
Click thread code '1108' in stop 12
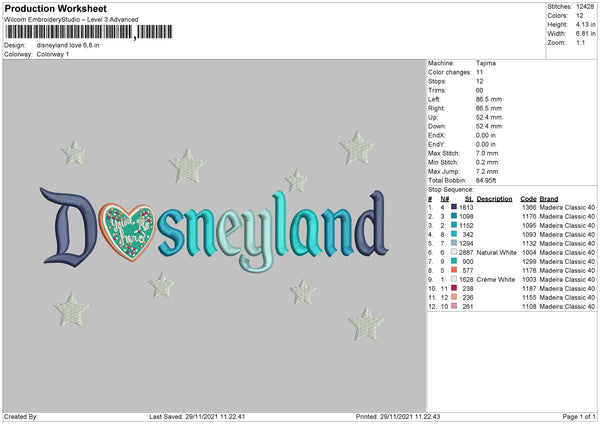pos(529,307)
